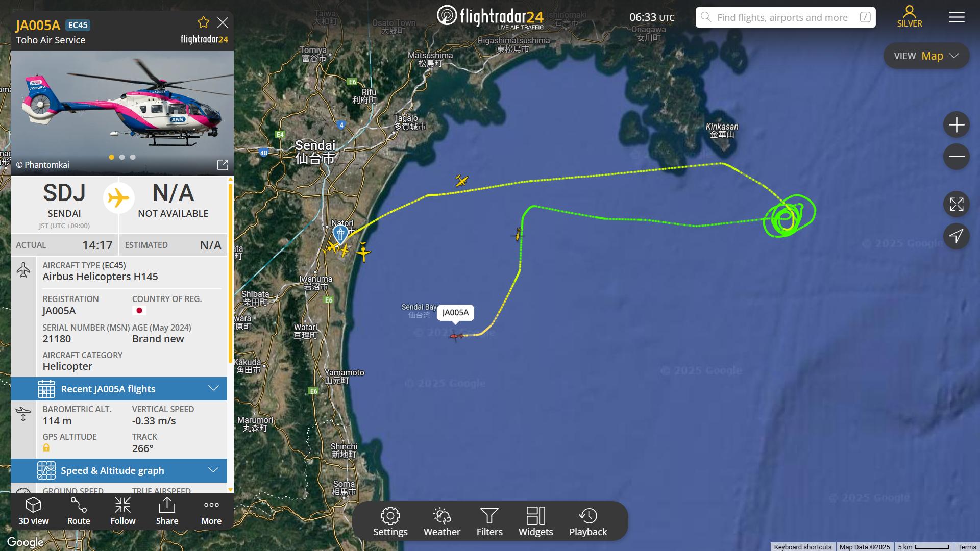This screenshot has width=980, height=551.
Task: Expand Recent JA005A flights section
Action: (119, 389)
